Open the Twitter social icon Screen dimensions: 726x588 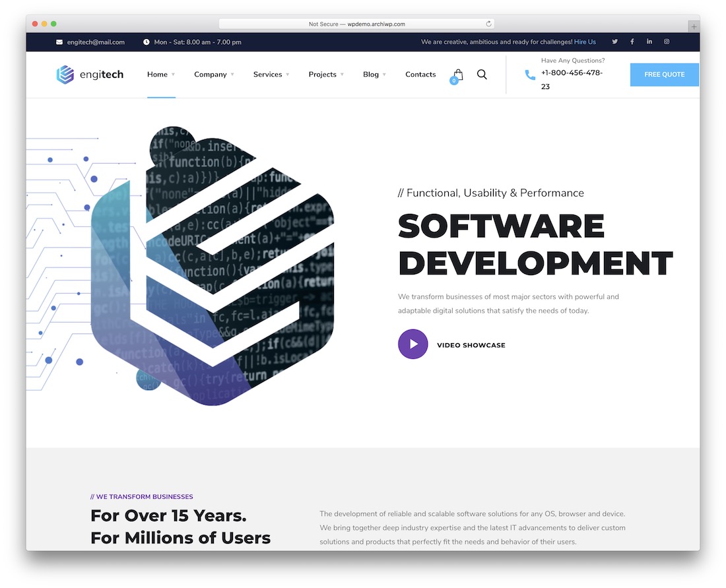(x=614, y=42)
